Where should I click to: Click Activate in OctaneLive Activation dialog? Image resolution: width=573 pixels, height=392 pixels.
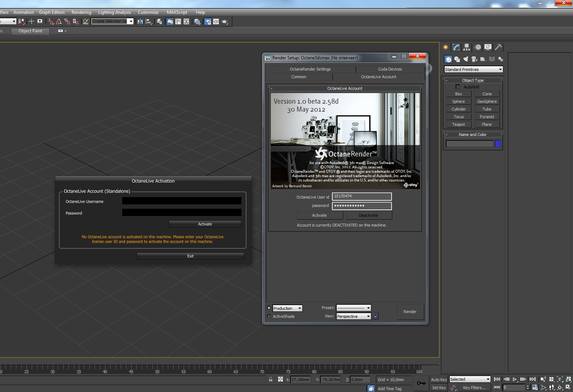205,224
